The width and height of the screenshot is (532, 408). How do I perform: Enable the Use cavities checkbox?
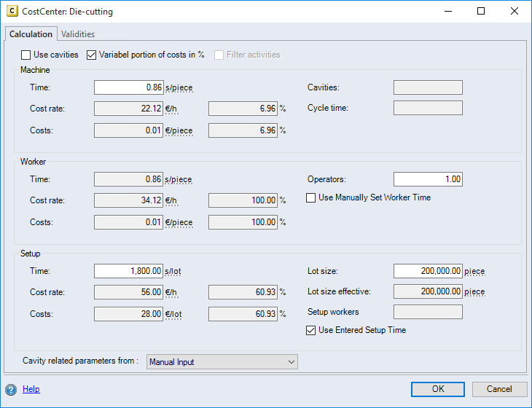click(x=26, y=55)
